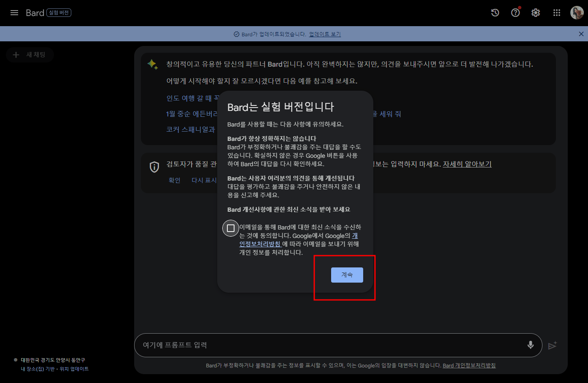Open the Google apps grid

(x=557, y=13)
